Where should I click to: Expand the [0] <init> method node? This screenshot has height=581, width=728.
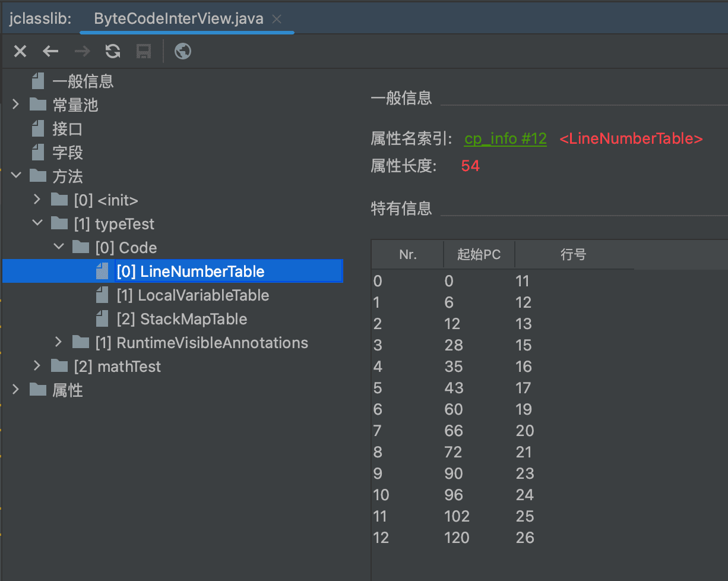pyautogui.click(x=37, y=200)
